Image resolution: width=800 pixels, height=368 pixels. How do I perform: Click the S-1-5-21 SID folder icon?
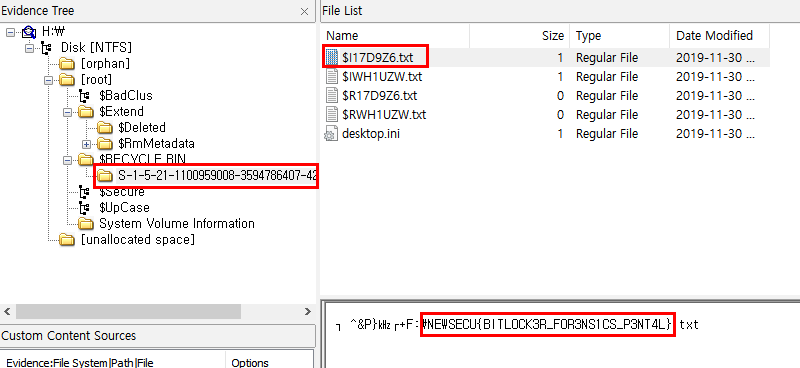tap(105, 177)
